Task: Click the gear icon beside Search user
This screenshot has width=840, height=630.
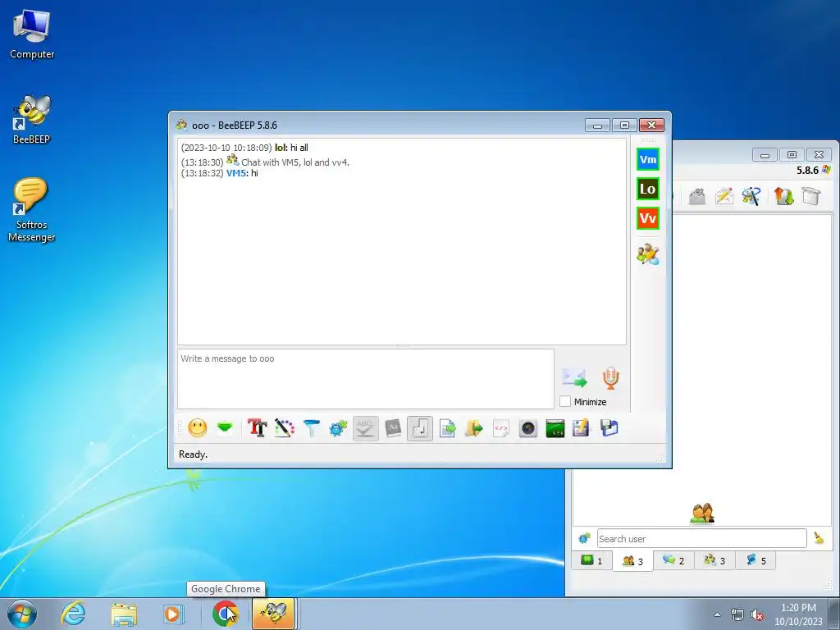Action: point(584,538)
